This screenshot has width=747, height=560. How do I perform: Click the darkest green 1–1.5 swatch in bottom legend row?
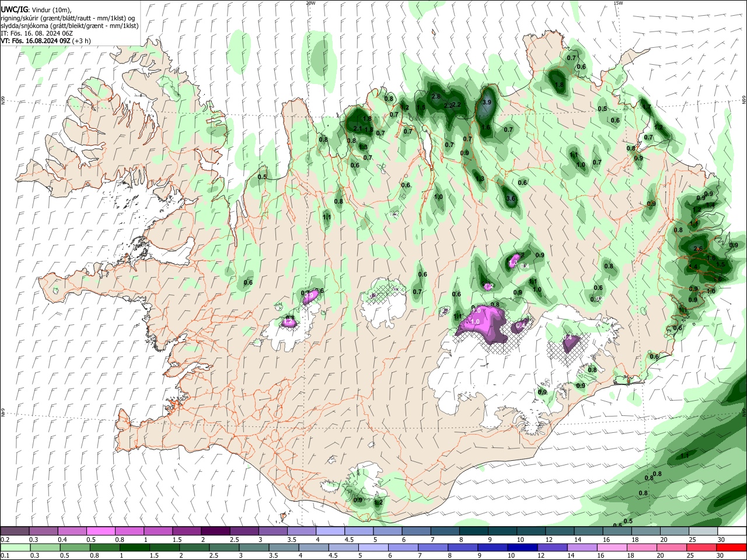(134, 547)
